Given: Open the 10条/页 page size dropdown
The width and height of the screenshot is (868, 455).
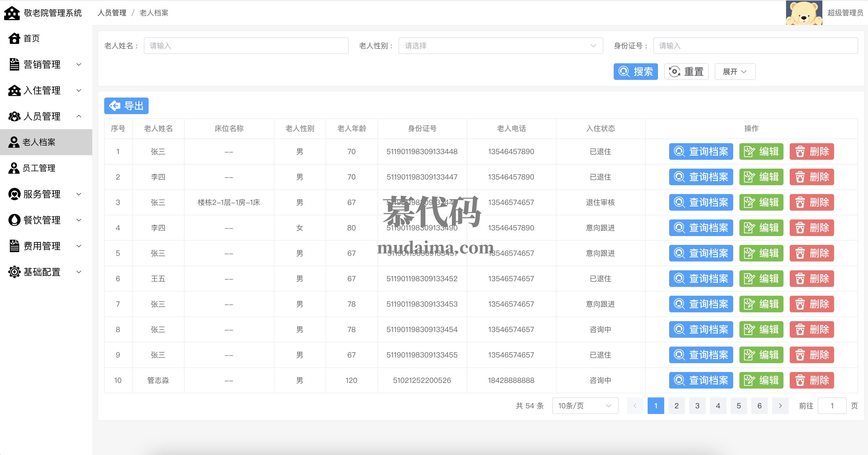Looking at the screenshot, I should (585, 406).
